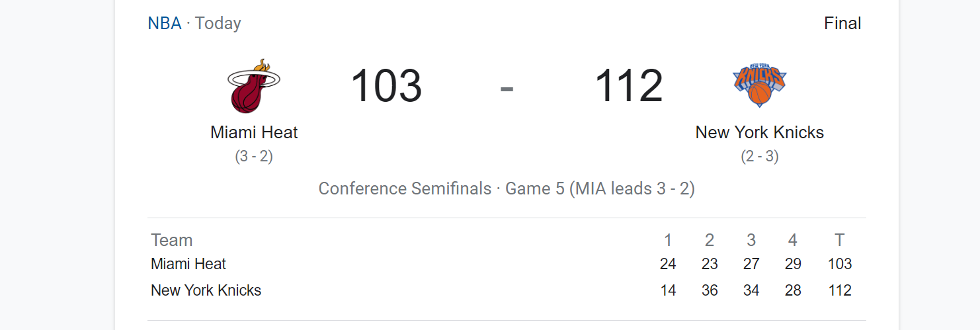This screenshot has width=980, height=330.
Task: Select the Miami Heat team name under logo
Action: point(254,132)
